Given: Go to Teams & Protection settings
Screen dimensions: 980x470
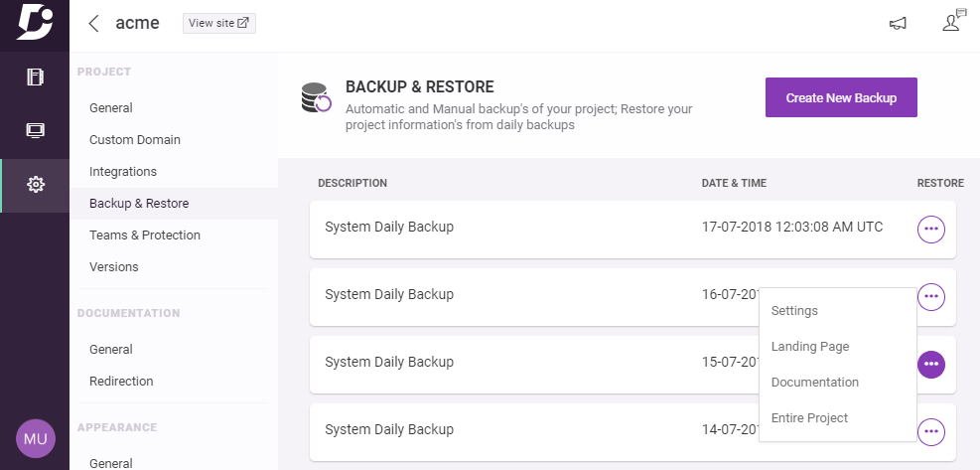Looking at the screenshot, I should [x=145, y=235].
